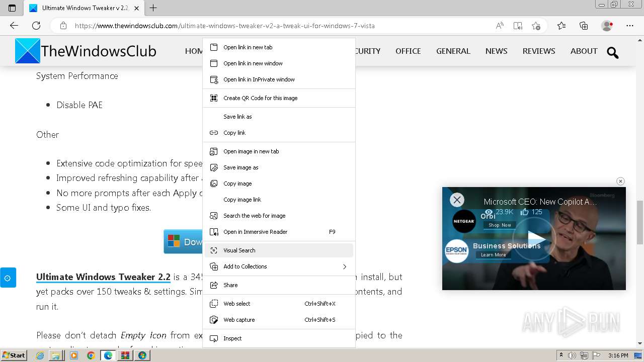
Task: Open the Windows Start button
Action: pos(14,355)
